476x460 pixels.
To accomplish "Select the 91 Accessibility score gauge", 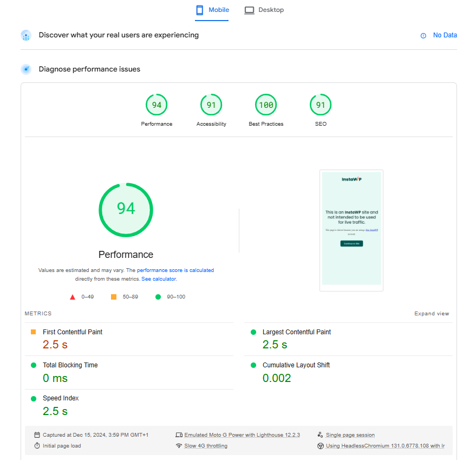I will click(211, 105).
